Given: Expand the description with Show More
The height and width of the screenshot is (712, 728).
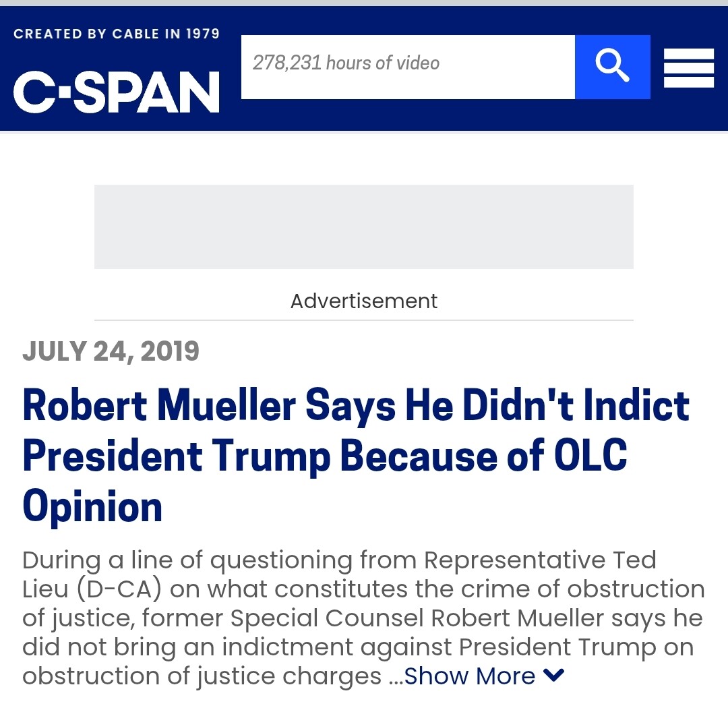Looking at the screenshot, I should click(470, 676).
